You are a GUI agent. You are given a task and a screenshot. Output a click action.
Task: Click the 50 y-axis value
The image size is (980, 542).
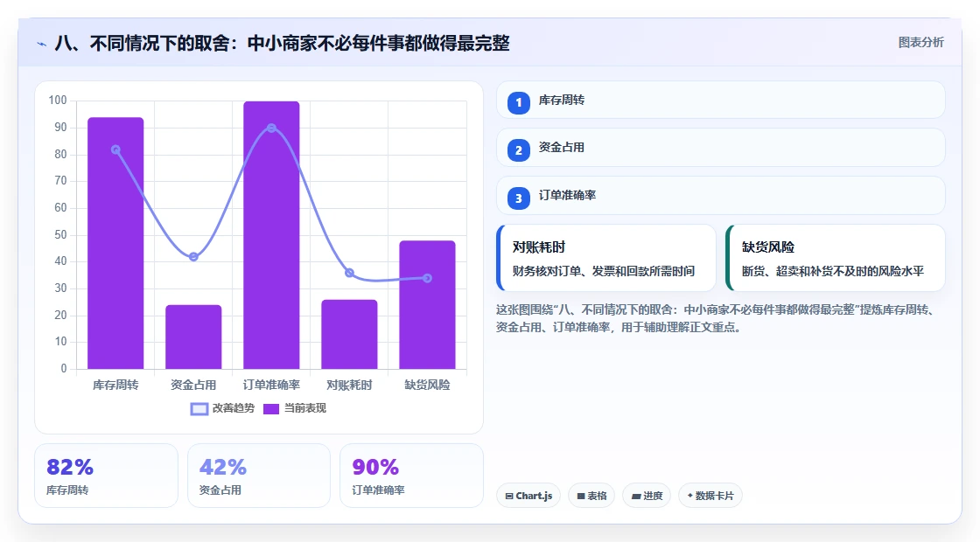(60, 235)
